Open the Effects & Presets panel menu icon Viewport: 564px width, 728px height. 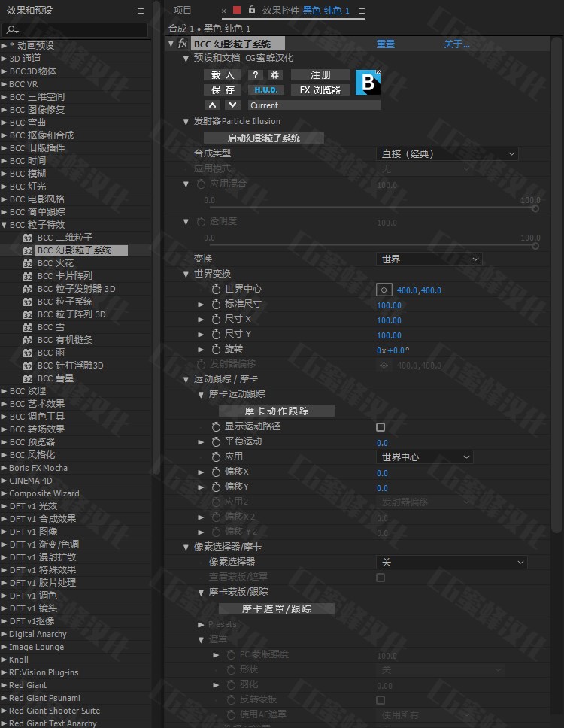point(141,11)
